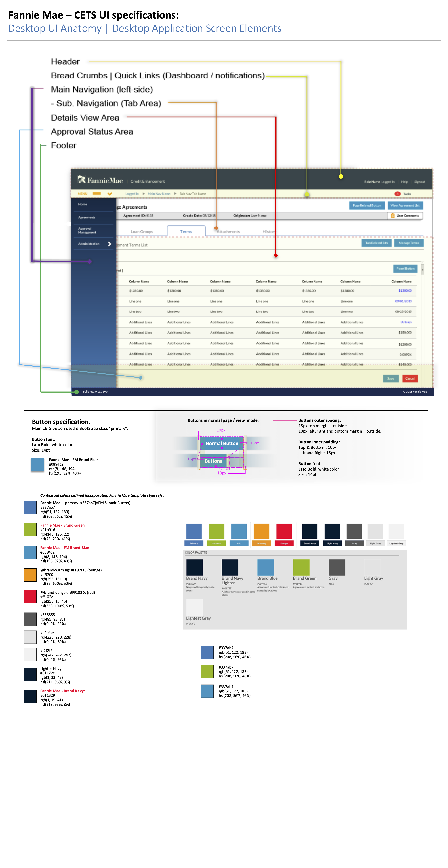Pick the swatch beside Lighter Navy: #01172e

pyautogui.click(x=30, y=675)
